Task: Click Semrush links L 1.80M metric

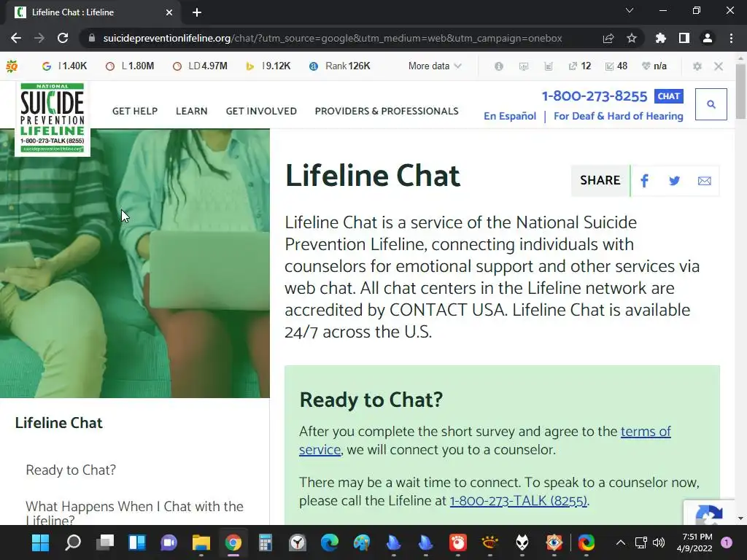Action: 130,66
